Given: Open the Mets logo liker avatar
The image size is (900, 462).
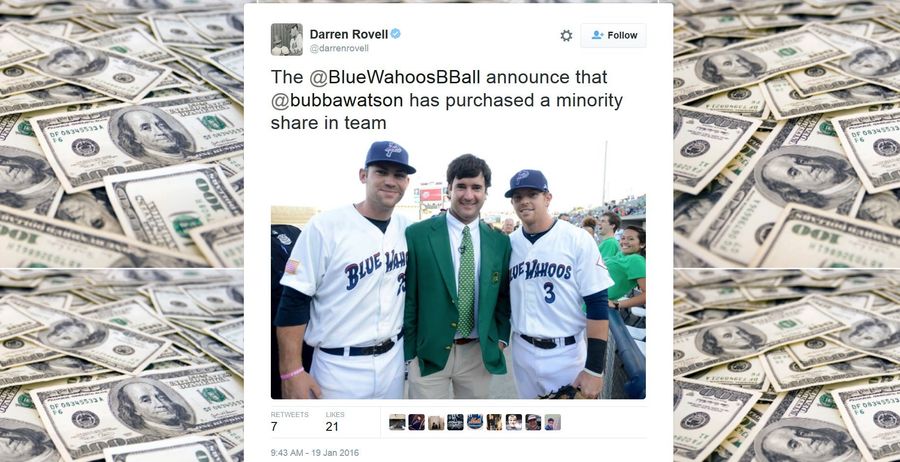Looking at the screenshot, I should [x=475, y=422].
